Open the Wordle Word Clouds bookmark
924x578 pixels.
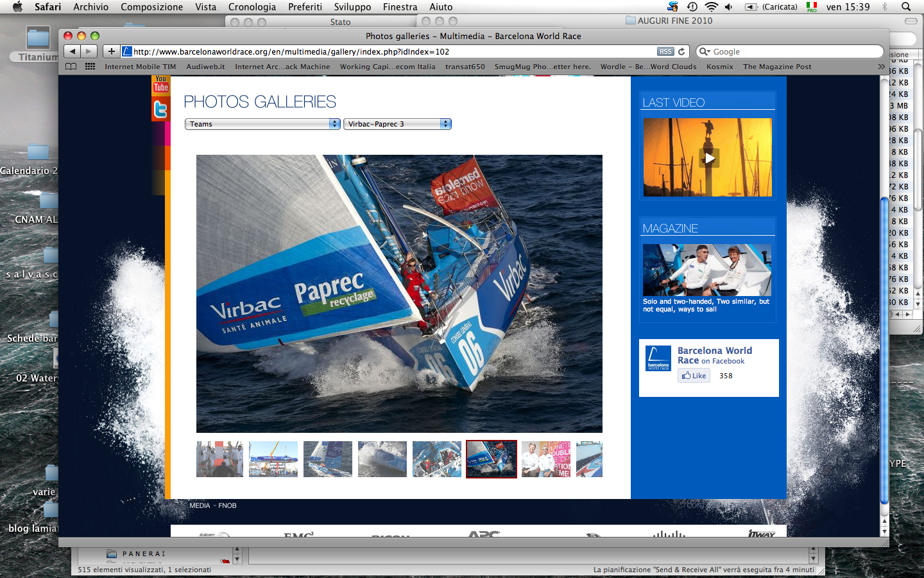tap(648, 66)
